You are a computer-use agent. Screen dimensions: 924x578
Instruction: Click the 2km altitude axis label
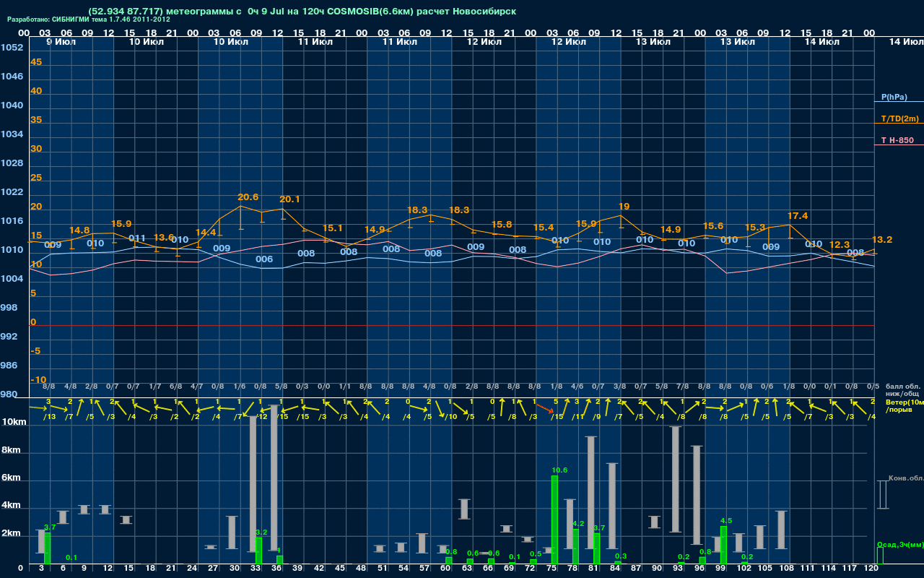click(11, 533)
